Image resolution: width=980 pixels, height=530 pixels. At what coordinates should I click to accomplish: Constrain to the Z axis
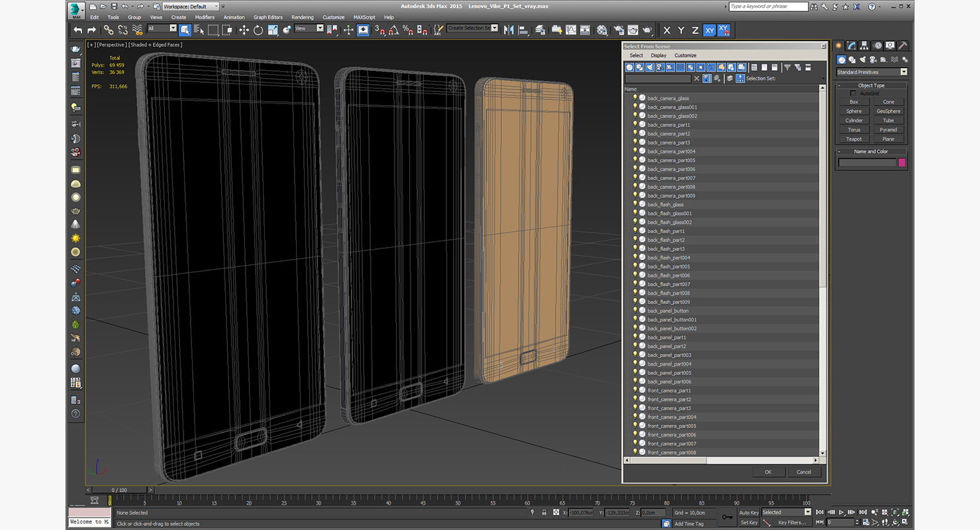695,30
